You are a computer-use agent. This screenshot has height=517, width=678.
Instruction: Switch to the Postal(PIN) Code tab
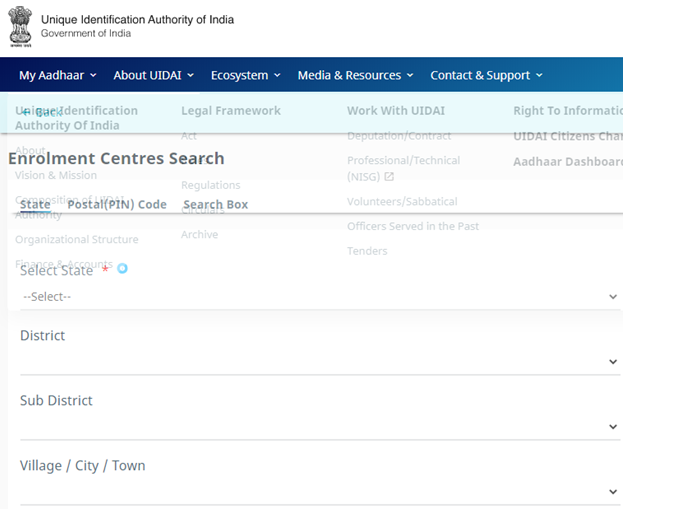(x=117, y=204)
